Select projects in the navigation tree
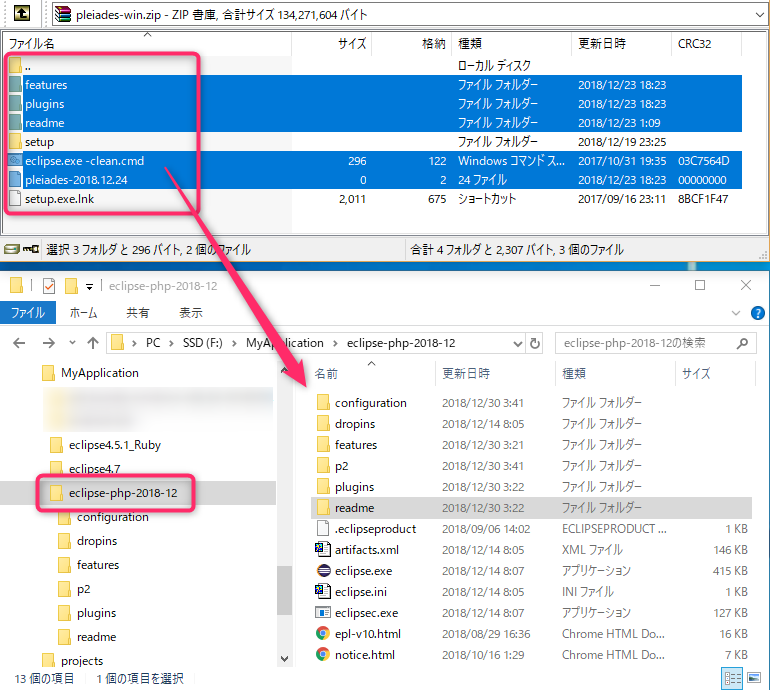The width and height of the screenshot is (770, 690). [73, 661]
